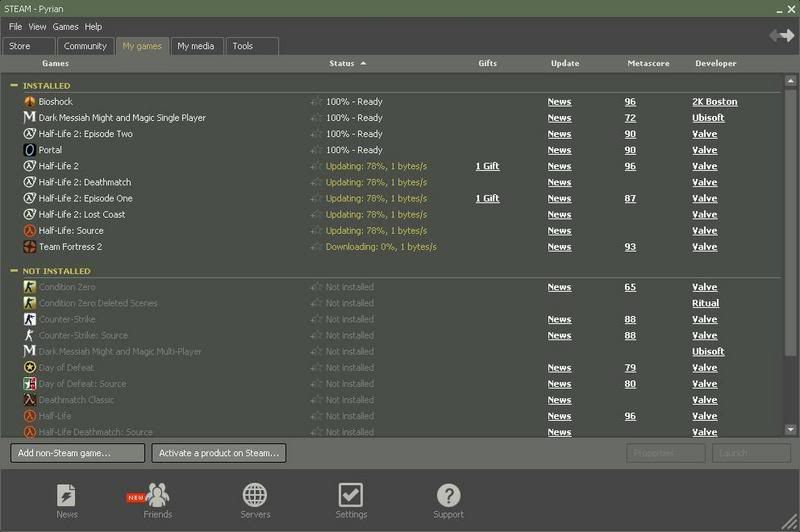Click the Day of Defeat icon
Screen dimensions: 800x532
(30, 367)
